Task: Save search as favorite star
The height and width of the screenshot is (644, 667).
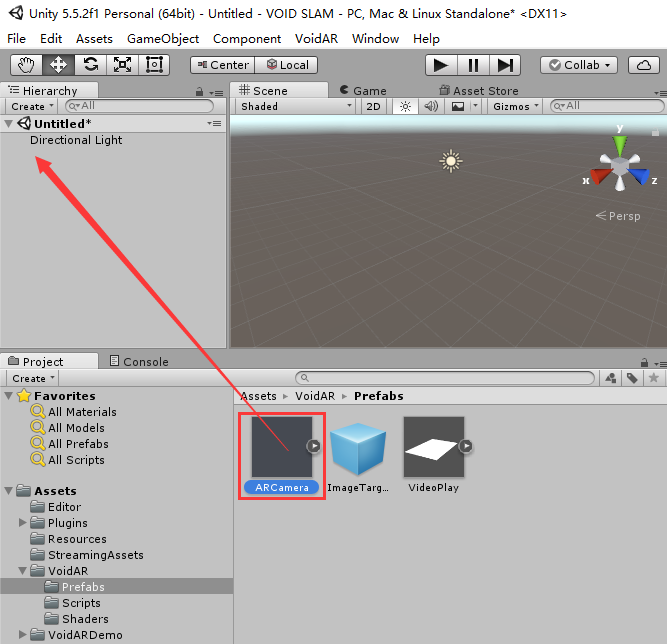Action: point(654,378)
